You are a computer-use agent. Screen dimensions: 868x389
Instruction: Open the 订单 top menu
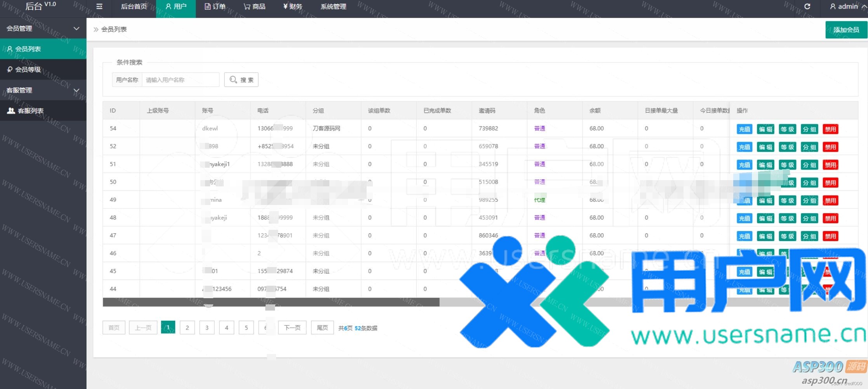tap(215, 7)
